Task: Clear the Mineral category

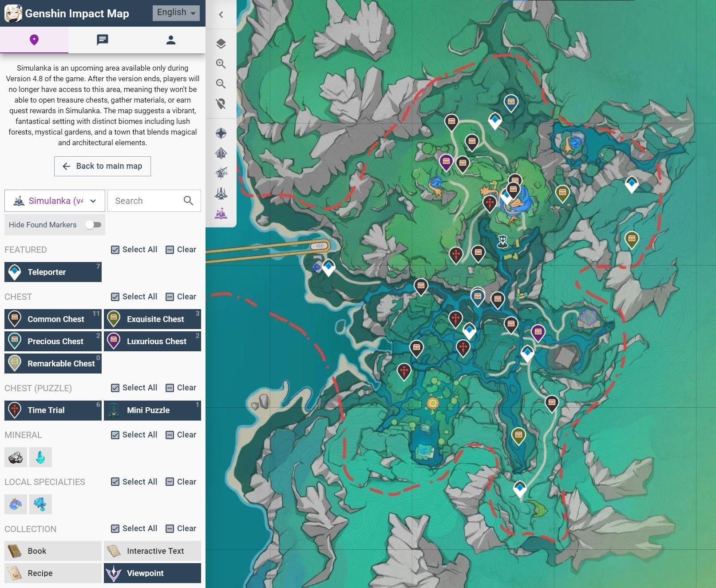Action: pos(181,435)
